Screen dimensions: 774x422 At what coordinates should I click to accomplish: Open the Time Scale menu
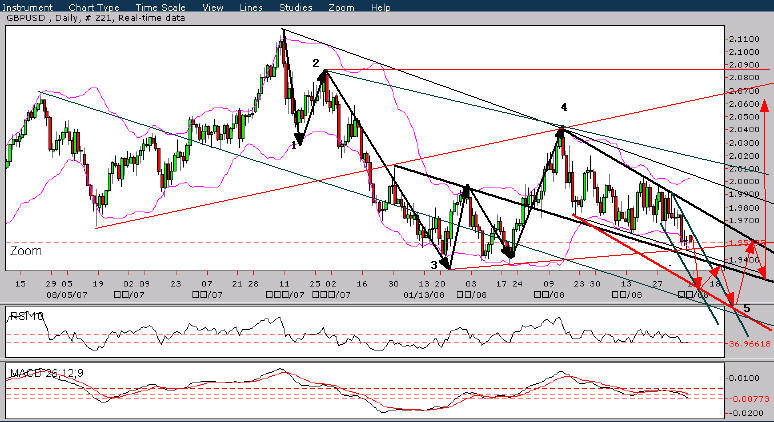[x=161, y=7]
